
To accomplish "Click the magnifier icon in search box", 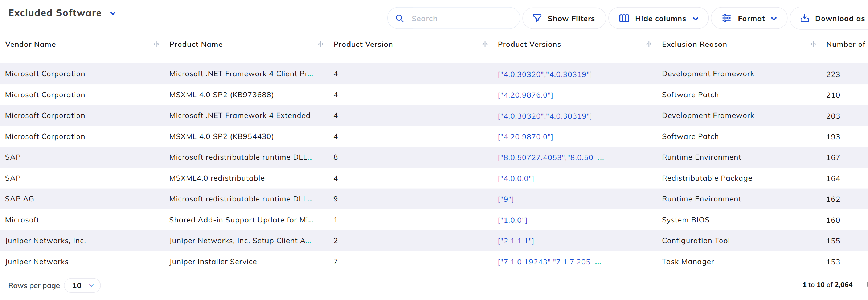I will tap(400, 18).
